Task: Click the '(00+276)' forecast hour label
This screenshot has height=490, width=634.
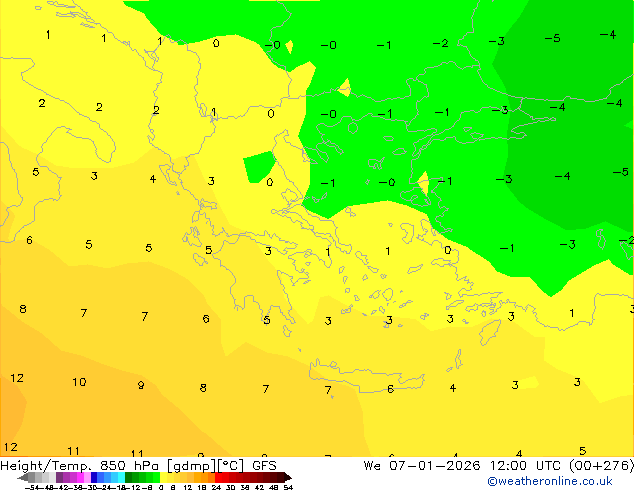Action: 602,466
